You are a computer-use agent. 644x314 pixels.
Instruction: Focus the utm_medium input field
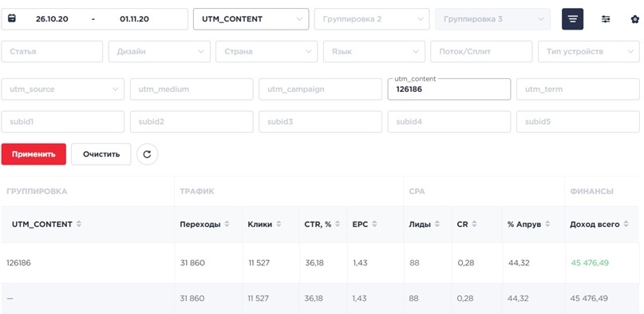(192, 89)
